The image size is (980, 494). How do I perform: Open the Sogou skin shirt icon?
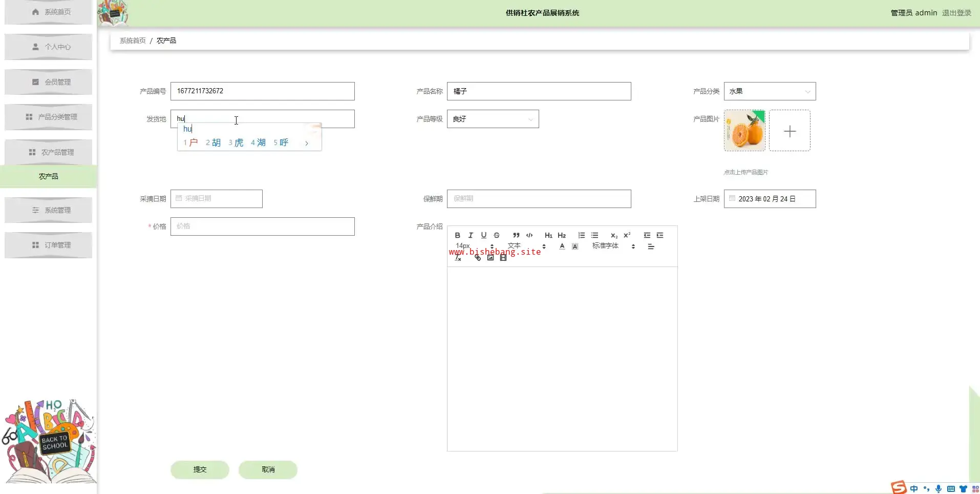[x=963, y=488]
